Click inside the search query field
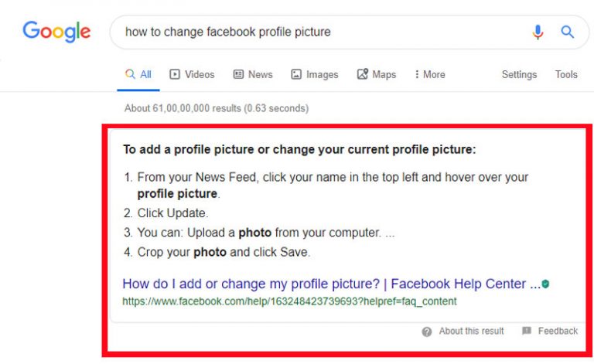The width and height of the screenshot is (594, 364). pos(309,32)
